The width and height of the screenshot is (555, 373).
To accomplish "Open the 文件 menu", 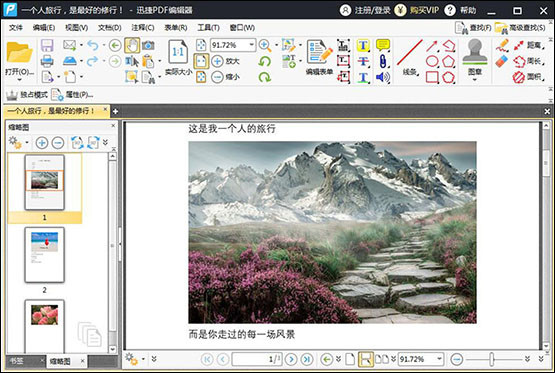I will point(16,28).
